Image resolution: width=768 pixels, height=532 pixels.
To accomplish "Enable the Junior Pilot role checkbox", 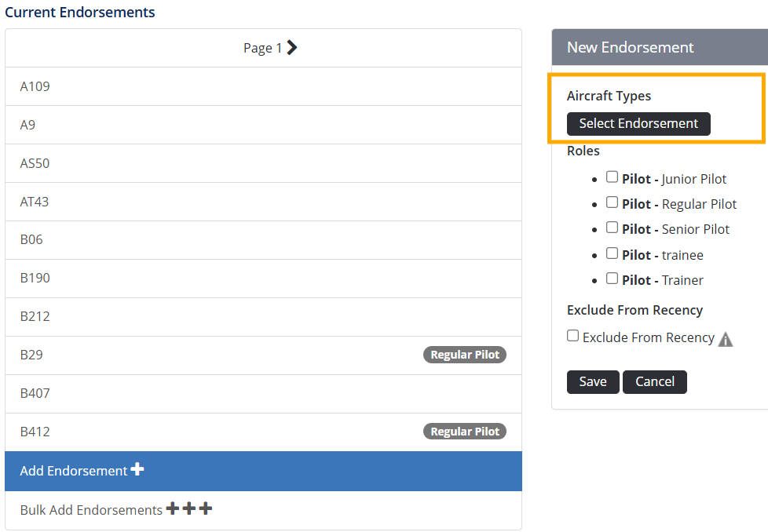I will [x=613, y=177].
